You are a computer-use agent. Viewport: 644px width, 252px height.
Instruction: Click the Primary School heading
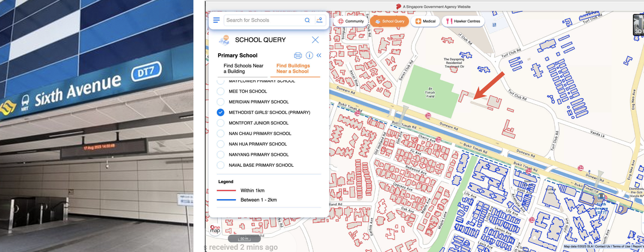[238, 55]
